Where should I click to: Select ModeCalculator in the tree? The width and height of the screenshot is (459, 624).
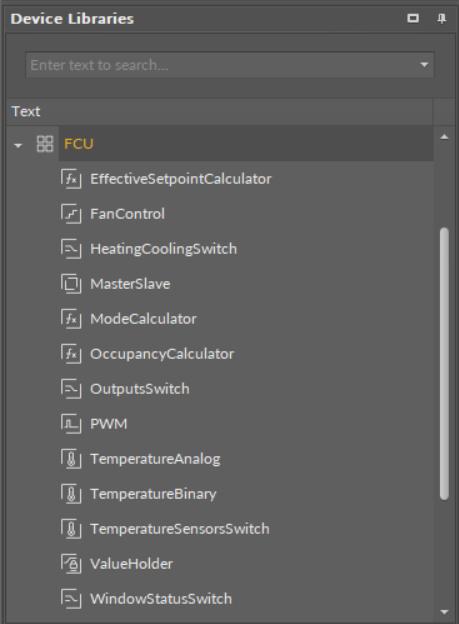pos(143,319)
